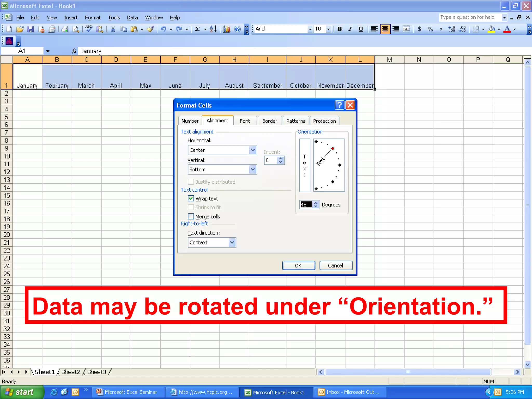This screenshot has width=532, height=399.
Task: Open the font name dropdown arrow
Action: [310, 29]
